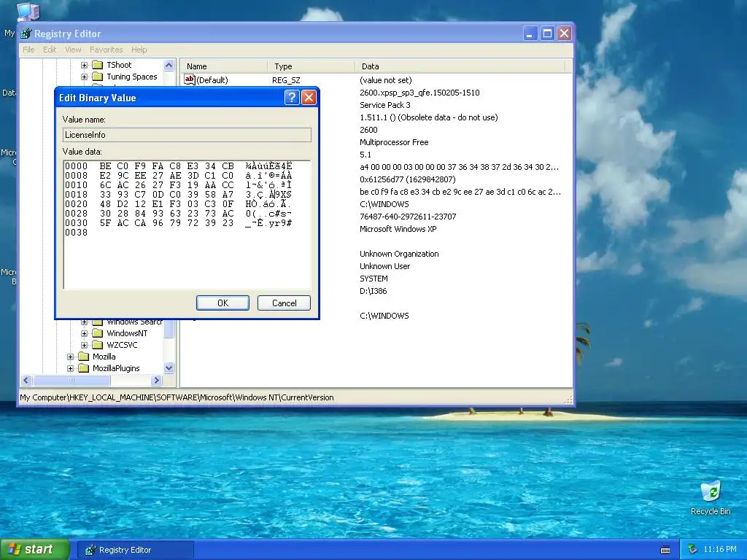Click the data 'Unknown User'
This screenshot has height=560, width=747.
[384, 266]
